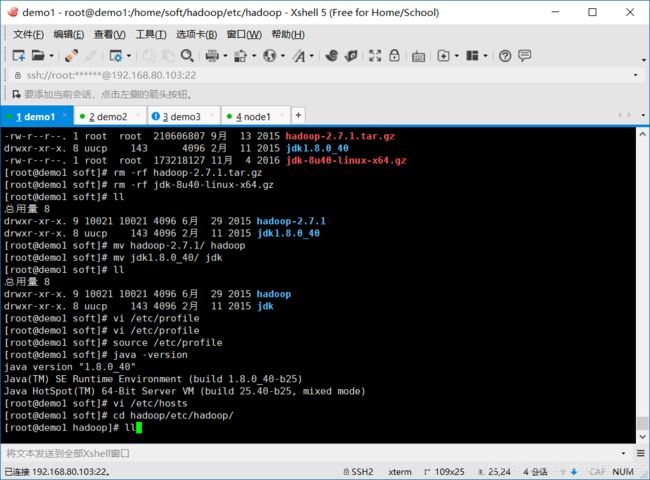This screenshot has height=480, width=650.
Task: Close the demo1 tab
Action: coord(65,115)
